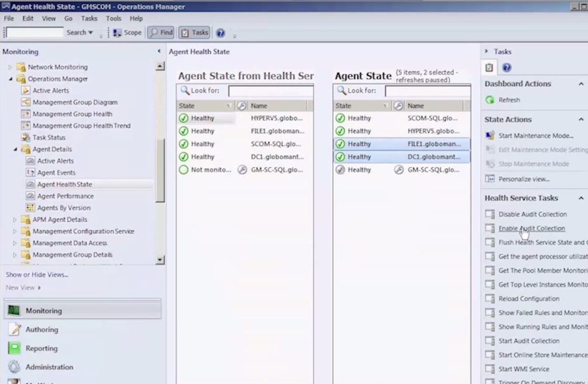Viewport: 588px width, 384px height.
Task: Sort left table by State column
Action: [x=206, y=106]
